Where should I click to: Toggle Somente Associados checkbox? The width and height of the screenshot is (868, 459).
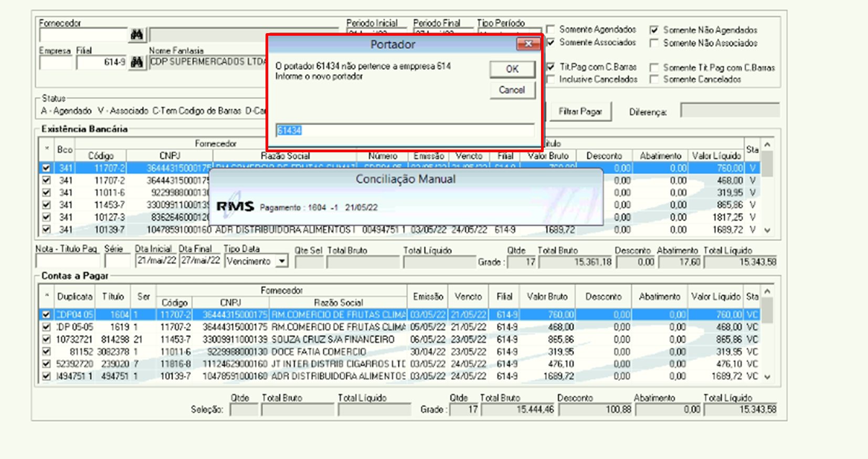(551, 42)
